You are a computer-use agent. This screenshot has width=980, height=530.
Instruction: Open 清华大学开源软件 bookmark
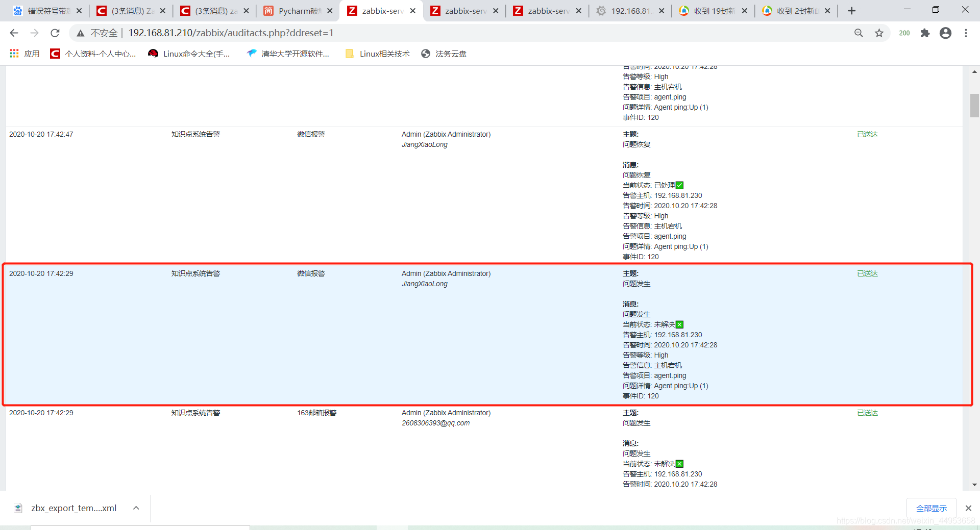pyautogui.click(x=287, y=54)
